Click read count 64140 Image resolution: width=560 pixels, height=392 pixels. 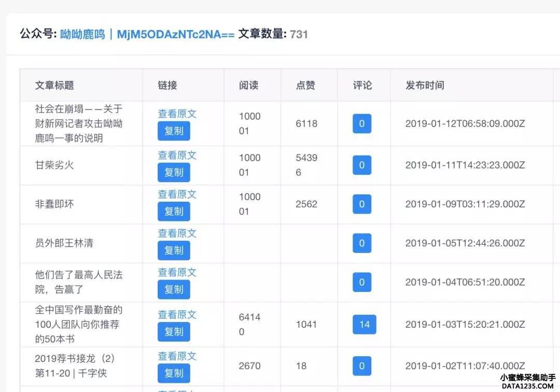[249, 325]
